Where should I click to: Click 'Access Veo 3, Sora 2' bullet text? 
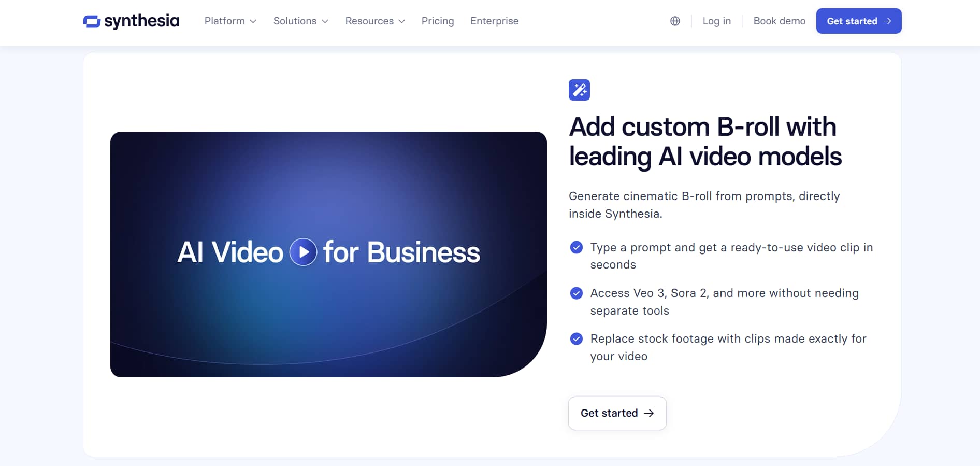click(724, 301)
